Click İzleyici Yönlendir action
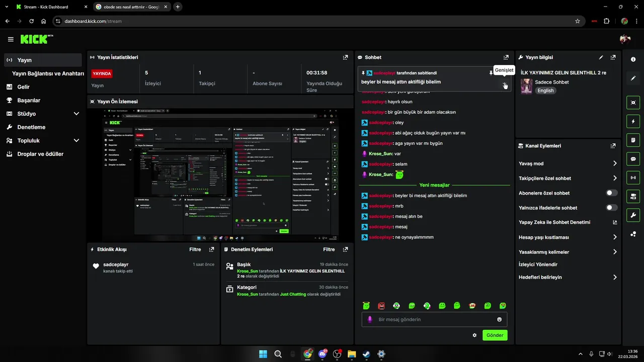 pos(538,264)
